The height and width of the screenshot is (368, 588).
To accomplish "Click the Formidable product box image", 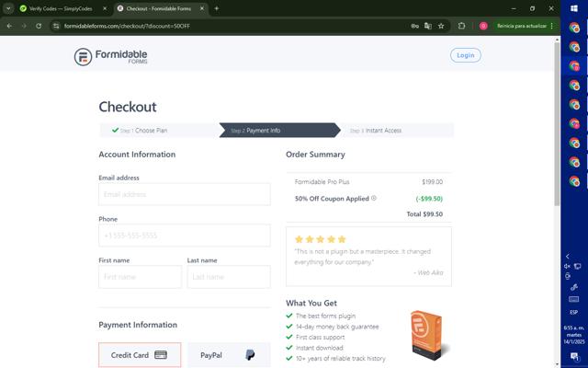I will coord(429,335).
